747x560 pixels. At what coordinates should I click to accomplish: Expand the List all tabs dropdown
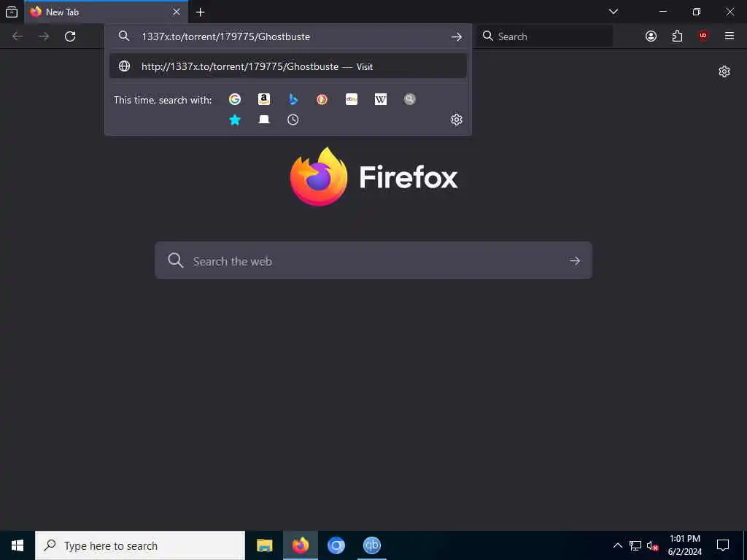point(614,12)
